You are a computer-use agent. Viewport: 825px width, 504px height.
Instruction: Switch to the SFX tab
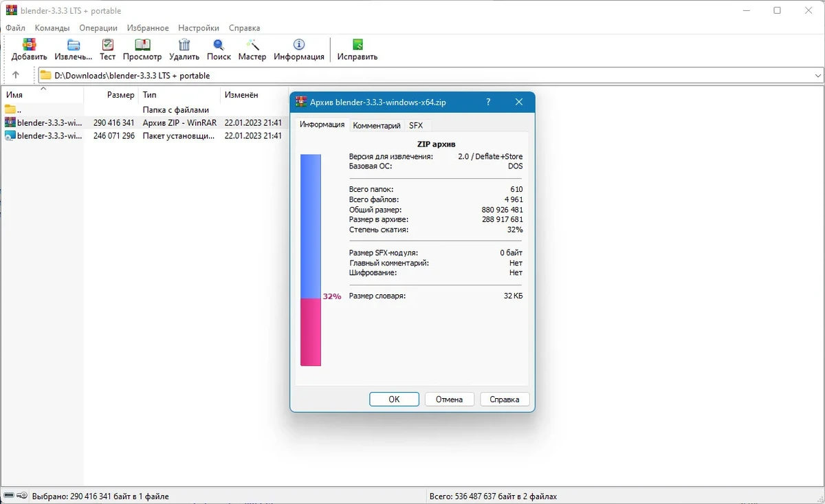[x=416, y=126]
